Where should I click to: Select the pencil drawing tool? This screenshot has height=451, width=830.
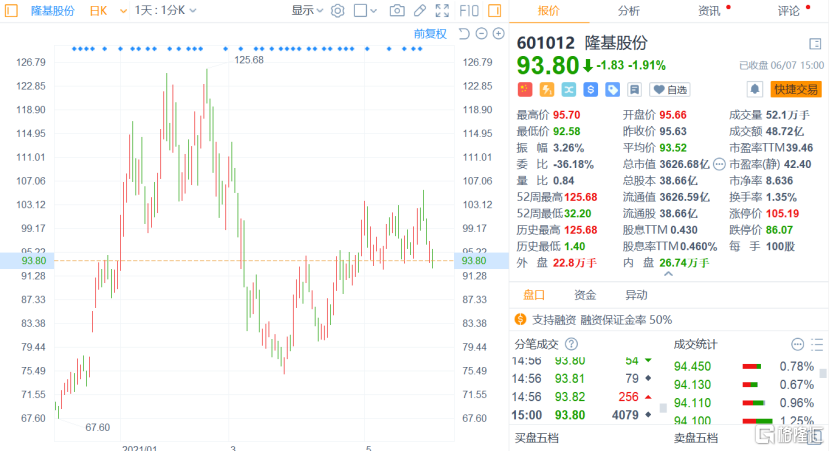(x=420, y=11)
